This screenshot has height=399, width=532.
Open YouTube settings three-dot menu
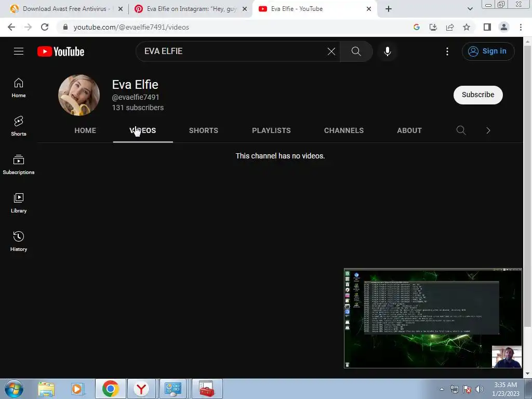(x=447, y=51)
